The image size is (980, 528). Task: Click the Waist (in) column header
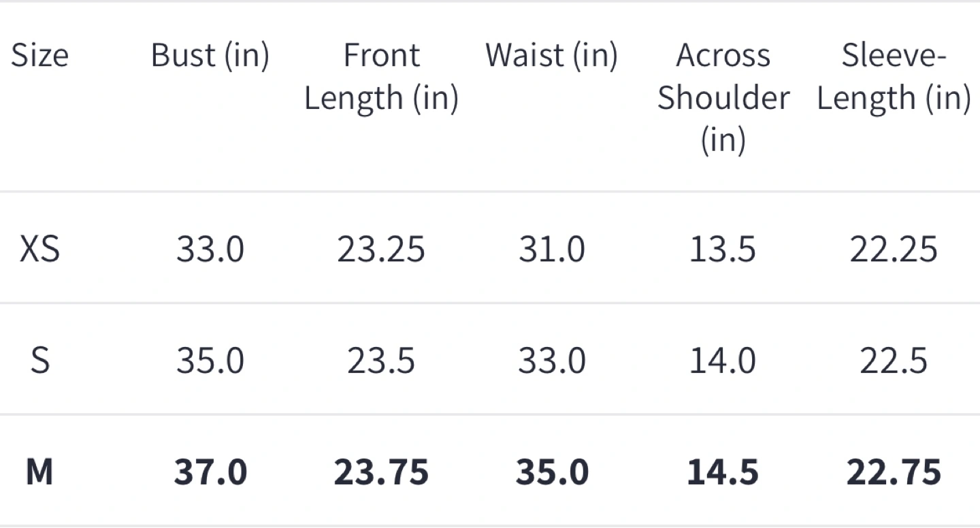(x=551, y=55)
